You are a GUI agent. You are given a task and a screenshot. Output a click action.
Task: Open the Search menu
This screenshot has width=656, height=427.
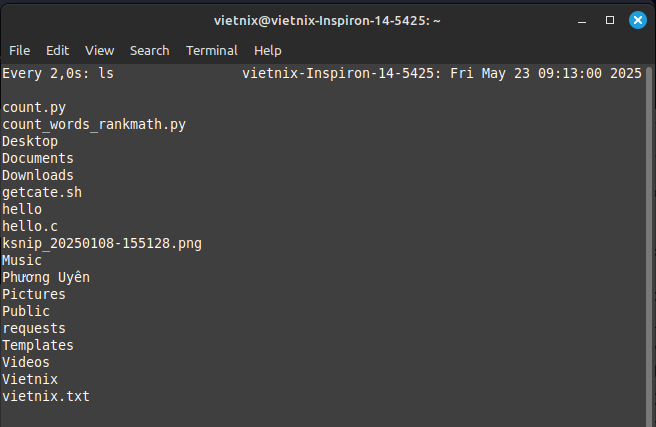pyautogui.click(x=149, y=51)
